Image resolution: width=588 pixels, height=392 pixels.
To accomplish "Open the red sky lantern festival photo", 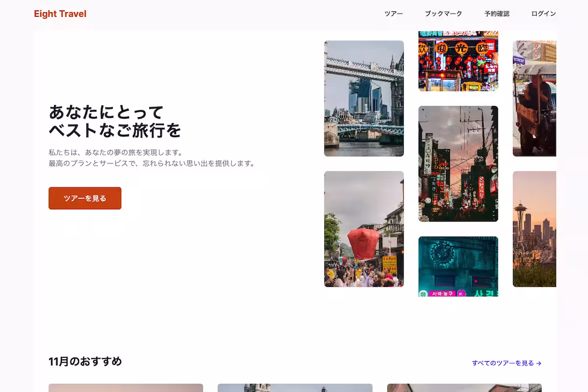I will pos(364,228).
